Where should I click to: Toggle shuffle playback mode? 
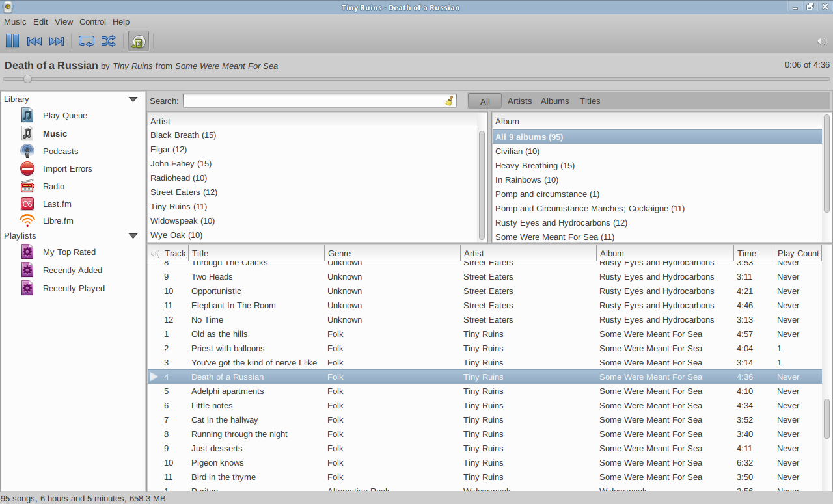coord(108,41)
